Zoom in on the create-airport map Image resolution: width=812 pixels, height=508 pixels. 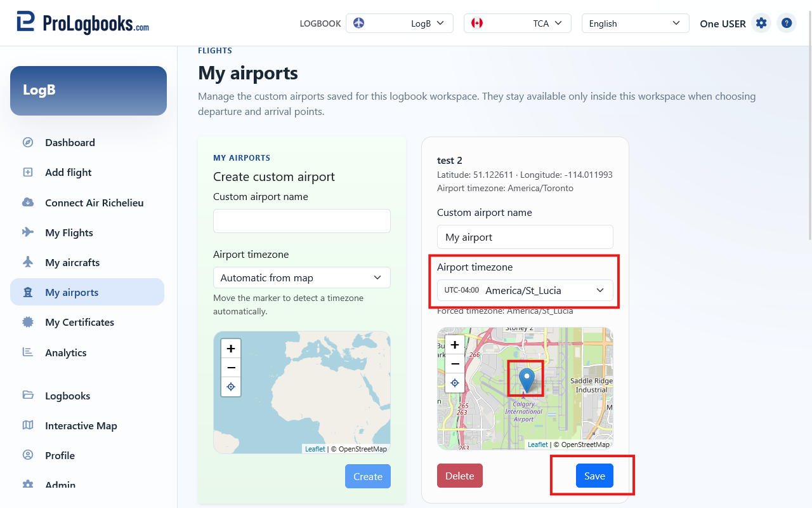tap(231, 349)
